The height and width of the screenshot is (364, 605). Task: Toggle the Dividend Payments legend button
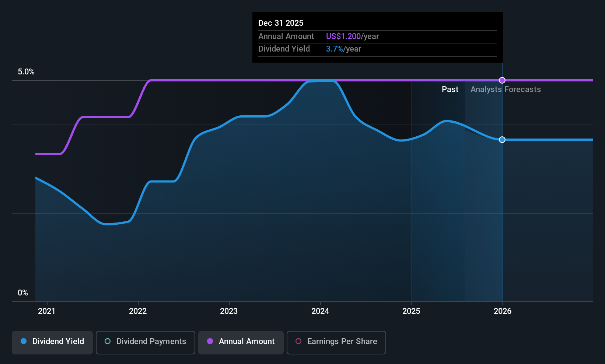click(146, 343)
